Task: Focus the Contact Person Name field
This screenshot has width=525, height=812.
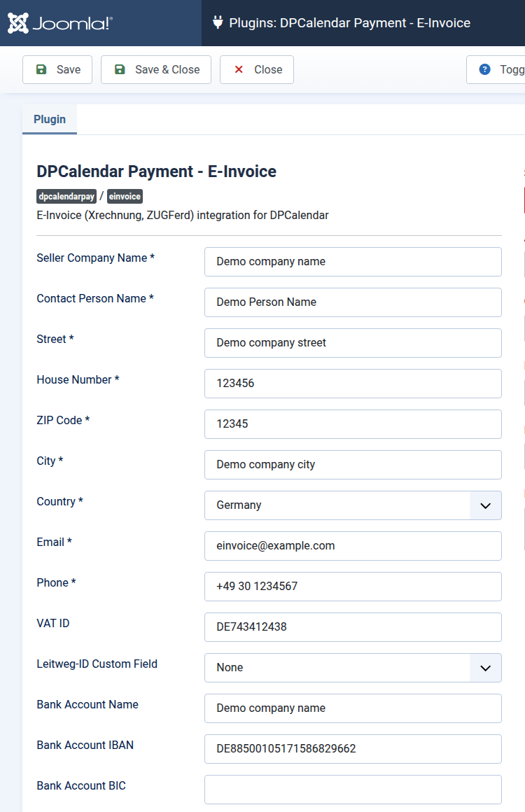Action: [x=353, y=302]
